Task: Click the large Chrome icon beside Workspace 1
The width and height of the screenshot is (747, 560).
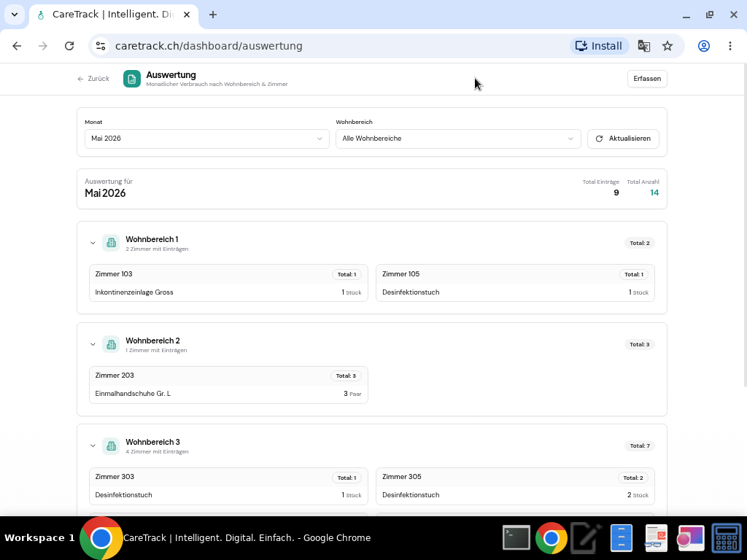Action: click(101, 538)
